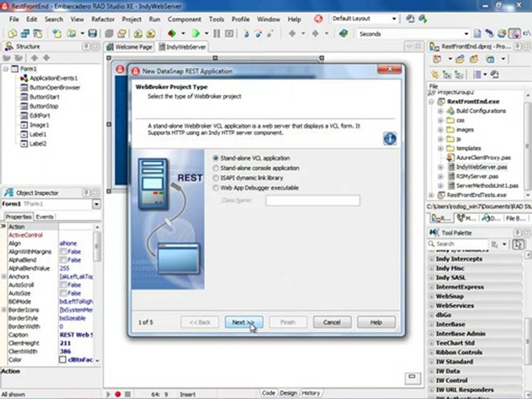532x399 pixels.
Task: Expand the WebServices palette category
Action: 431,306
